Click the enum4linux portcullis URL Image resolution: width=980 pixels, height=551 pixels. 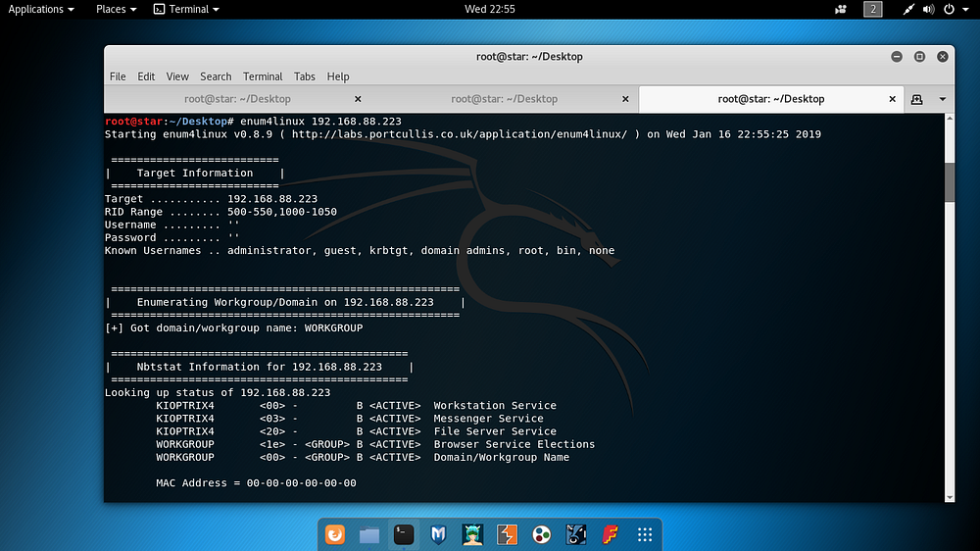click(x=460, y=134)
